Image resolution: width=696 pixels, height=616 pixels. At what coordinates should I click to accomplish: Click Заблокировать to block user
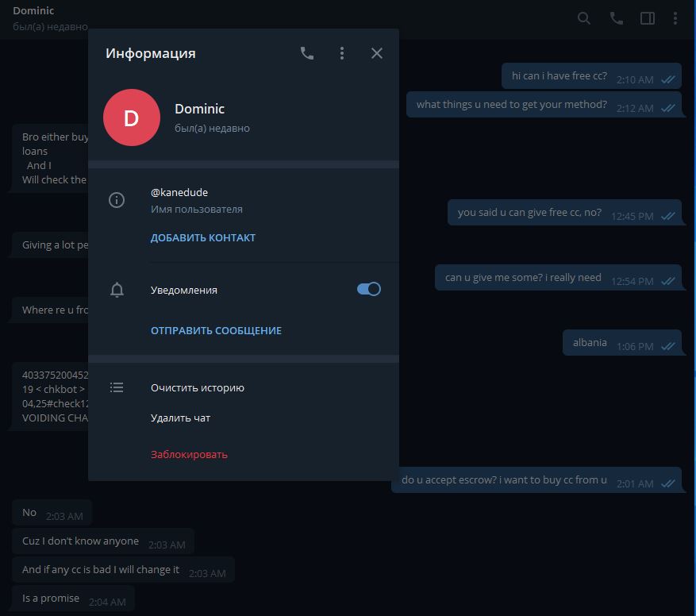pyautogui.click(x=189, y=455)
